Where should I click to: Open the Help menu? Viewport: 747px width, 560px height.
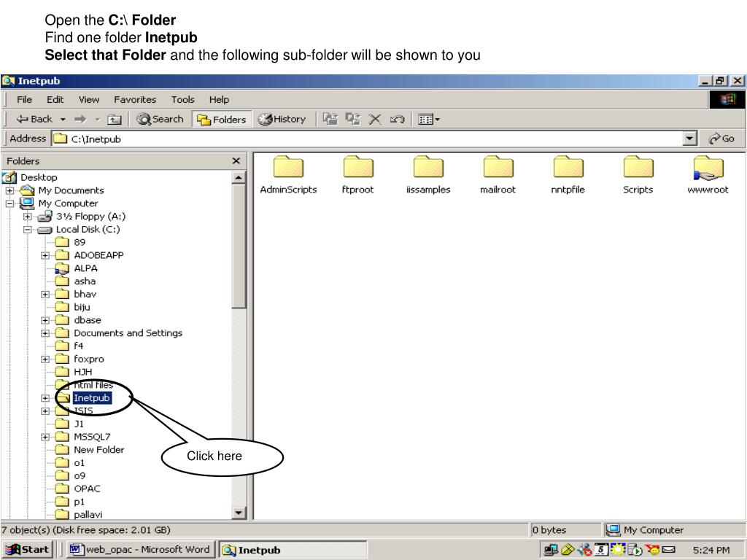coord(219,99)
